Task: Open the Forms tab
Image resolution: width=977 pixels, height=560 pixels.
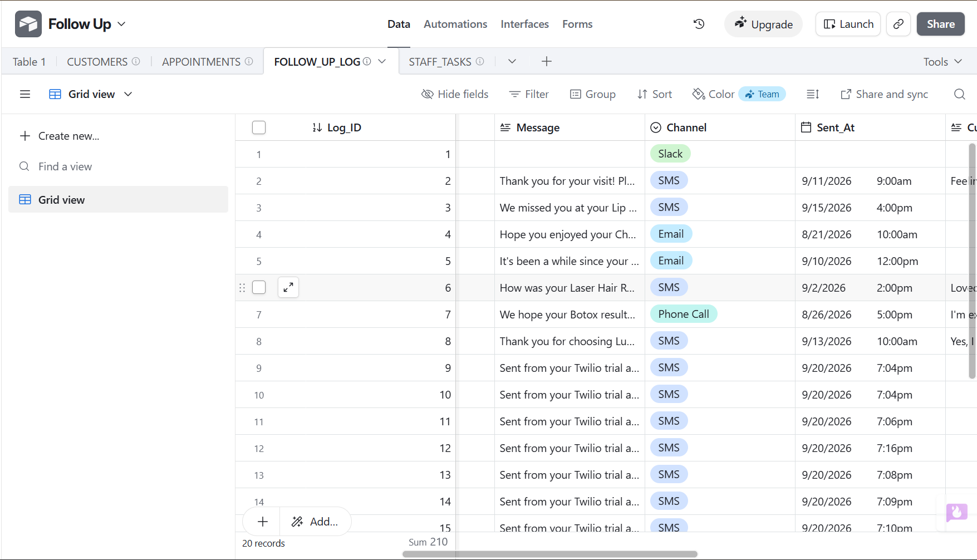Action: coord(577,24)
